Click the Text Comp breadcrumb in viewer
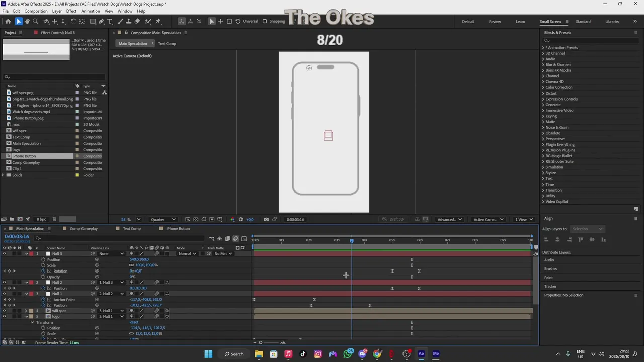 [x=167, y=44]
